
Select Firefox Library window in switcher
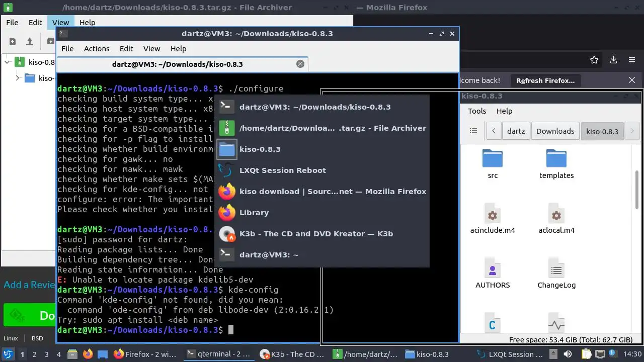click(322, 212)
